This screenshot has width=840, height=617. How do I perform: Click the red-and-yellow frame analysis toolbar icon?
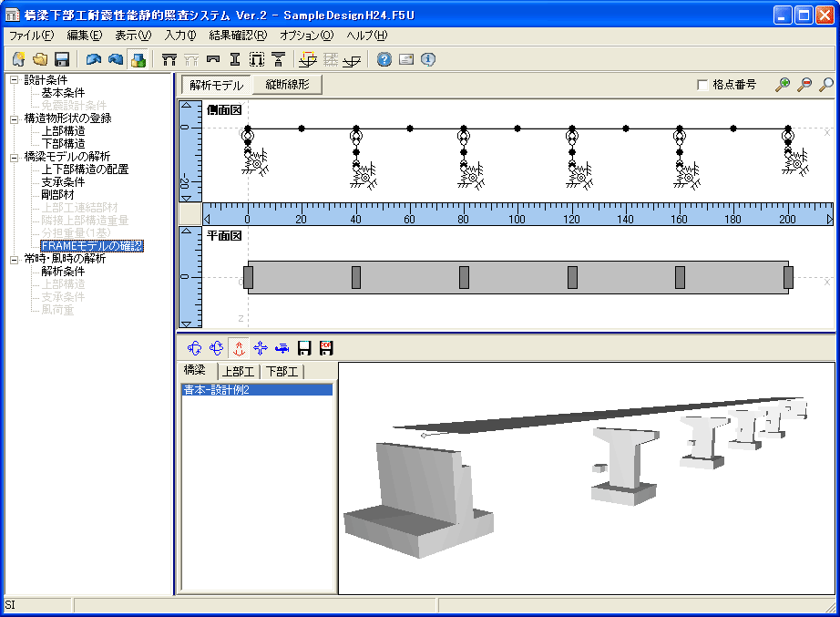tap(308, 59)
